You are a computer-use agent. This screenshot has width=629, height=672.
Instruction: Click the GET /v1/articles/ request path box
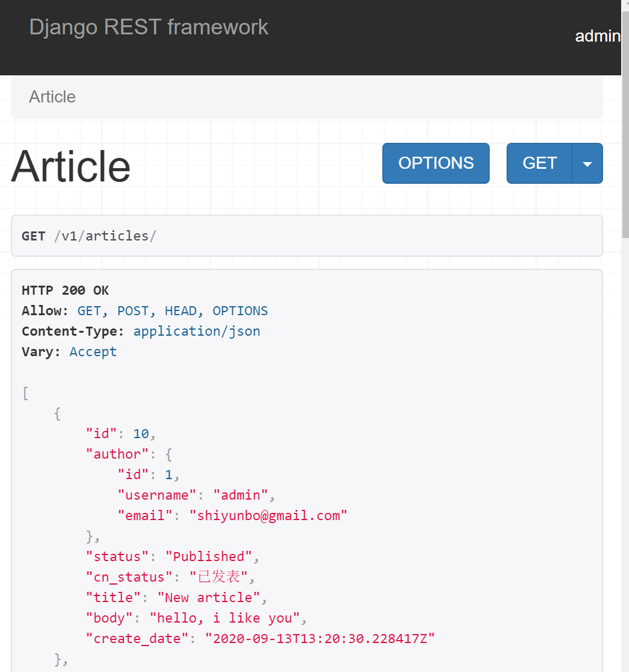306,235
